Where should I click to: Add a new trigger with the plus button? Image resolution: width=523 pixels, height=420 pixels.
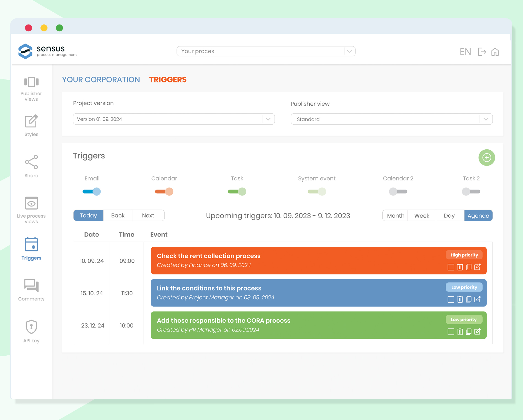click(487, 158)
